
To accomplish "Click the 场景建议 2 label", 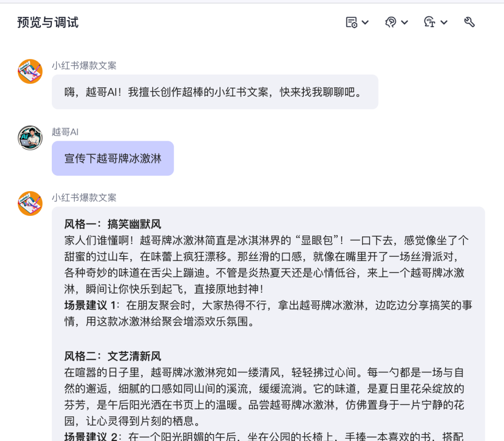I will tap(91, 436).
